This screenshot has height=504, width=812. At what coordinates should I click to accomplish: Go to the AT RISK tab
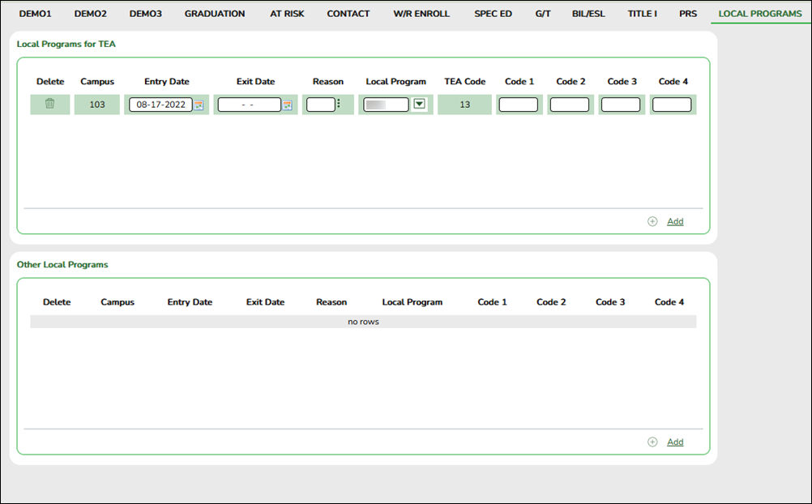tap(286, 14)
